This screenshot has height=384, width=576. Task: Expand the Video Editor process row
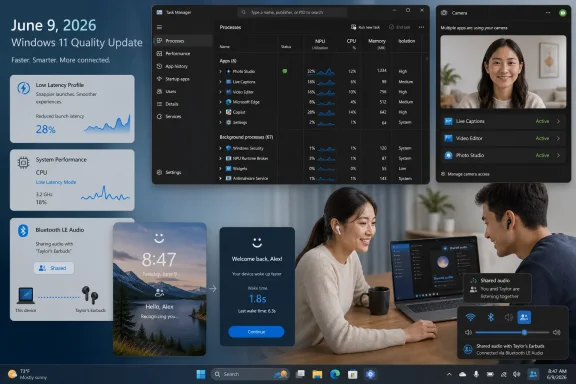tap(220, 92)
